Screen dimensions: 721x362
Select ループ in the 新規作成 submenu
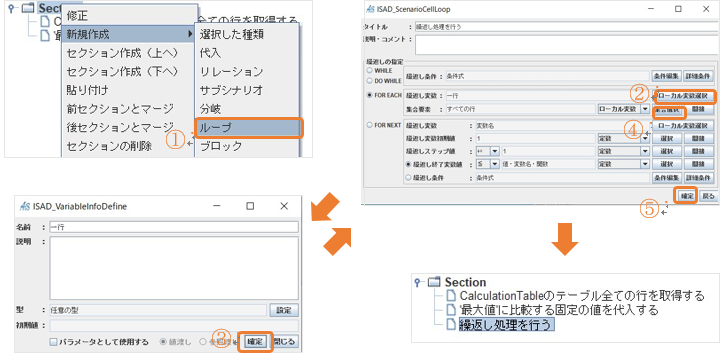coord(248,127)
